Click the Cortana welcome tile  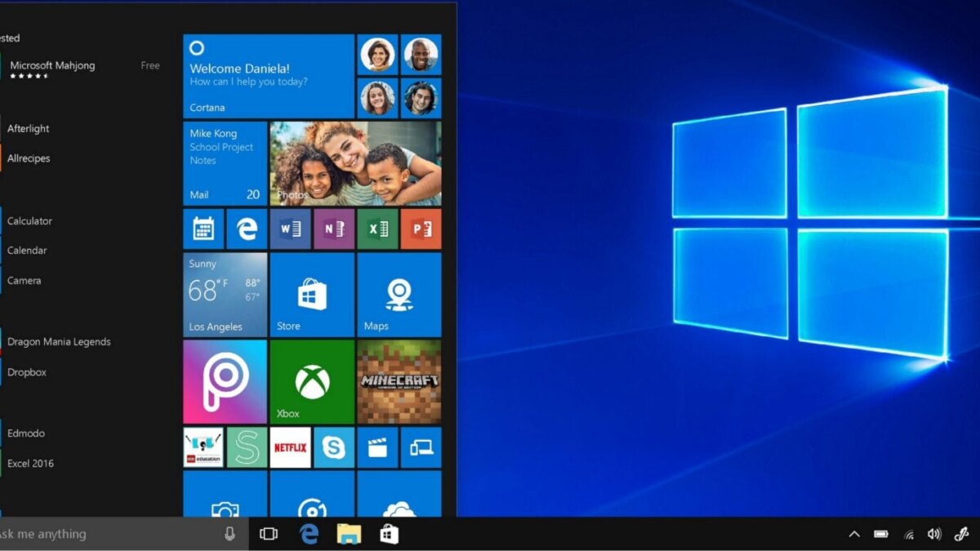[269, 76]
